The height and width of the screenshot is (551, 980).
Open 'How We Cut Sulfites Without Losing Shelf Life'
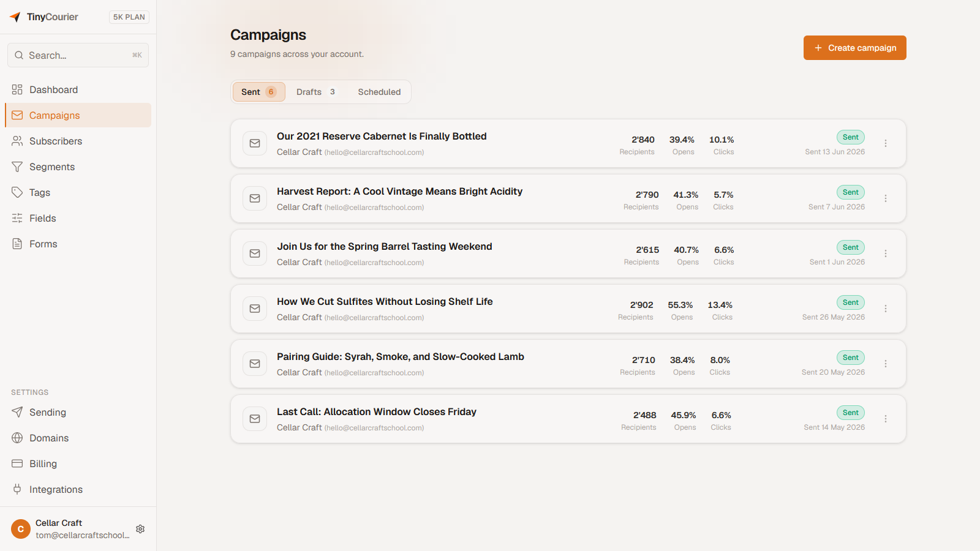[x=385, y=301]
